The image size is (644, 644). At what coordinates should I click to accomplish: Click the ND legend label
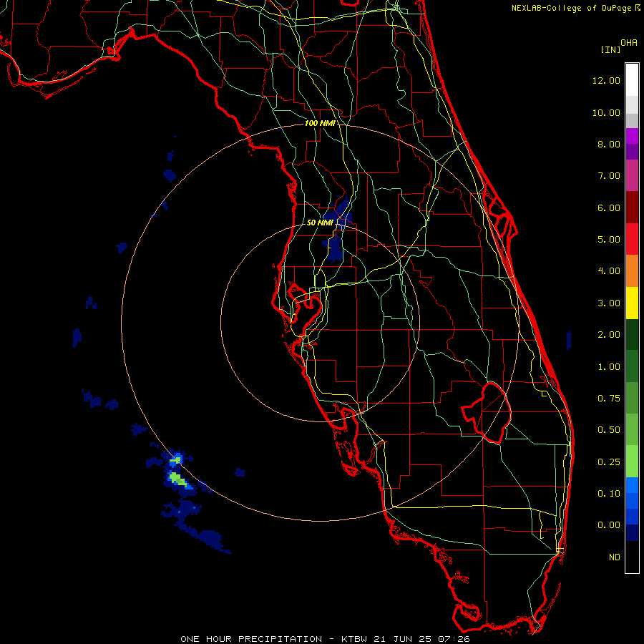point(615,557)
